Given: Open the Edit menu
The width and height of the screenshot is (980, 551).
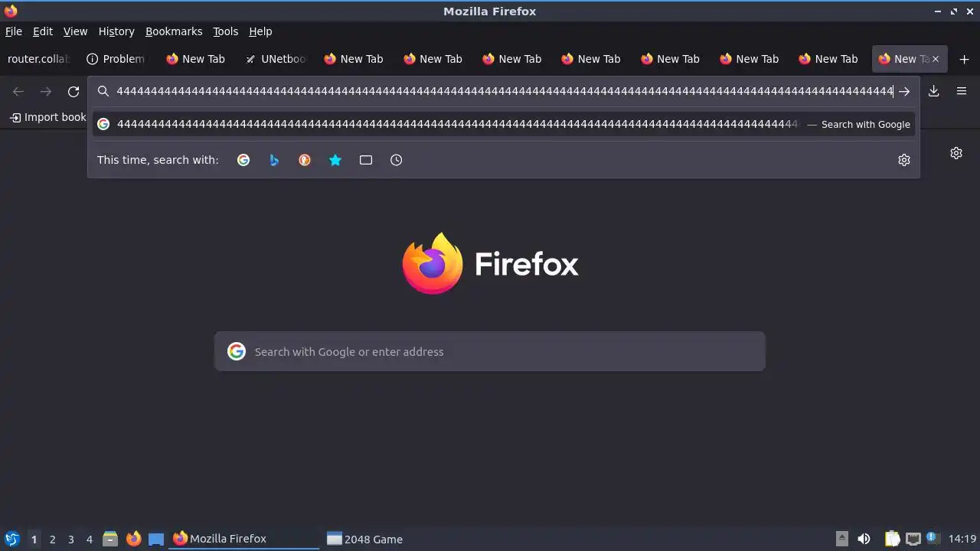Looking at the screenshot, I should (x=43, y=31).
